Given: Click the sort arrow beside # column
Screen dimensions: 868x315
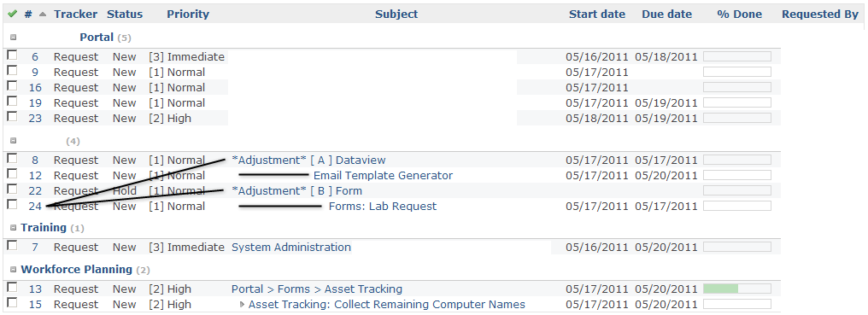Looking at the screenshot, I should 43,15.
